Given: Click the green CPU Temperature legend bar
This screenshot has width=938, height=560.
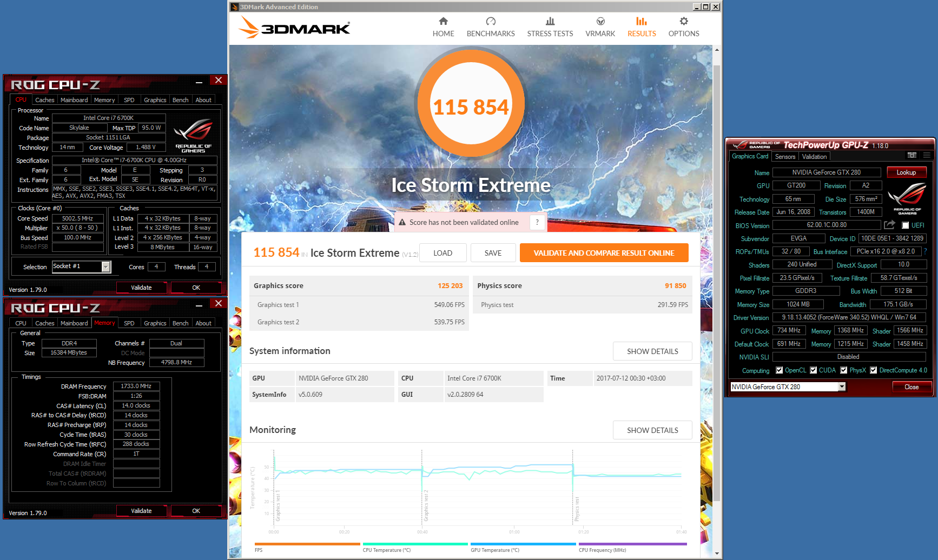Looking at the screenshot, I should [415, 544].
